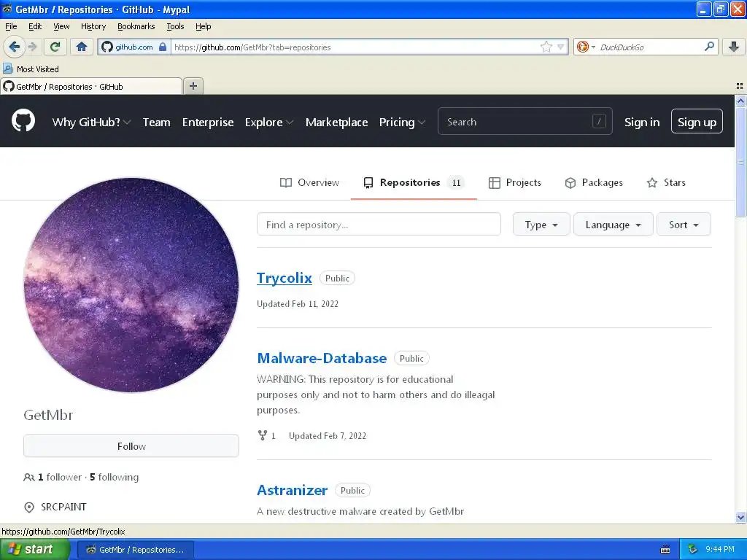This screenshot has height=560, width=747.
Task: Click the 5 following link
Action: coord(115,477)
